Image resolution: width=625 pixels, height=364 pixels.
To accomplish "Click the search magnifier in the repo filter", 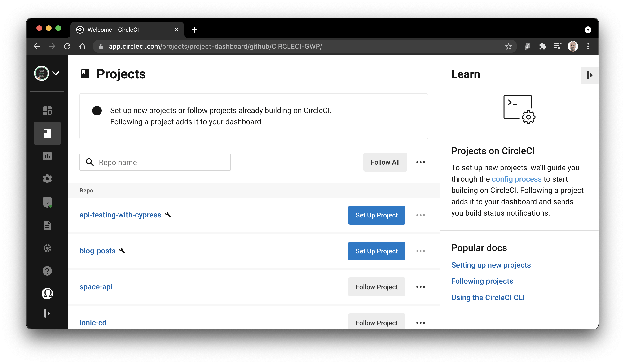I will click(90, 162).
